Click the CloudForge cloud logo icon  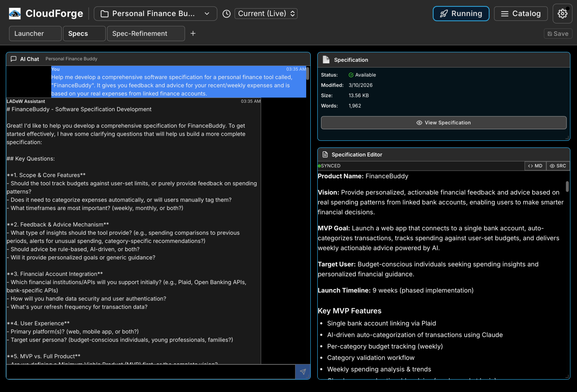[15, 13]
